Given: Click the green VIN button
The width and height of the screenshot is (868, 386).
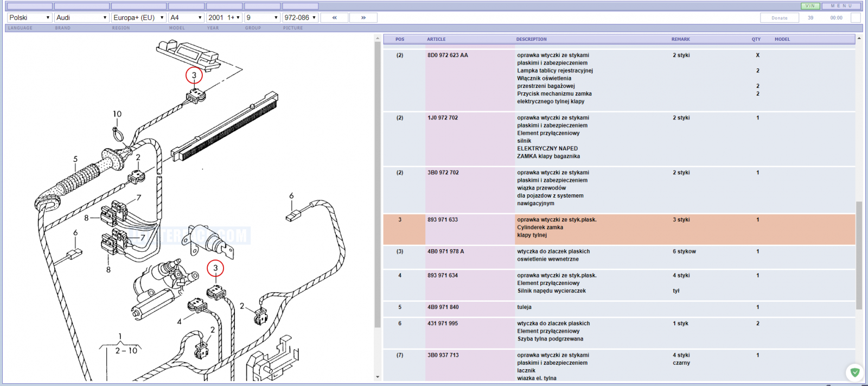Looking at the screenshot, I should tap(810, 6).
